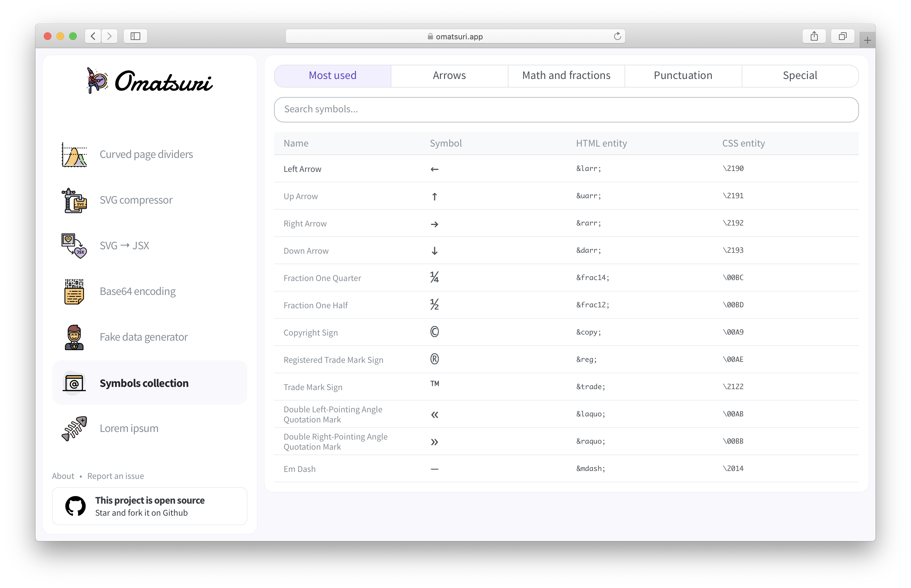Open Base64 encoding tool icon
Viewport: 911px width, 588px height.
tap(74, 292)
